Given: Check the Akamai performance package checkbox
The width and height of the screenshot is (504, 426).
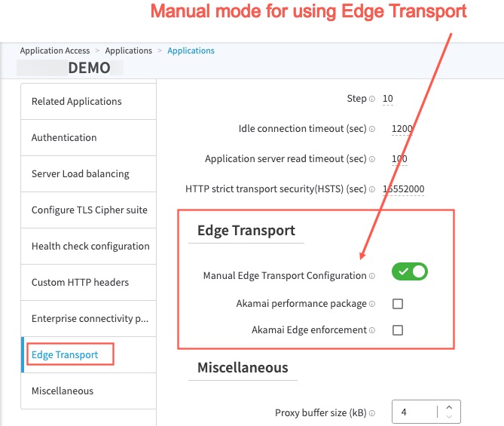Looking at the screenshot, I should point(398,304).
